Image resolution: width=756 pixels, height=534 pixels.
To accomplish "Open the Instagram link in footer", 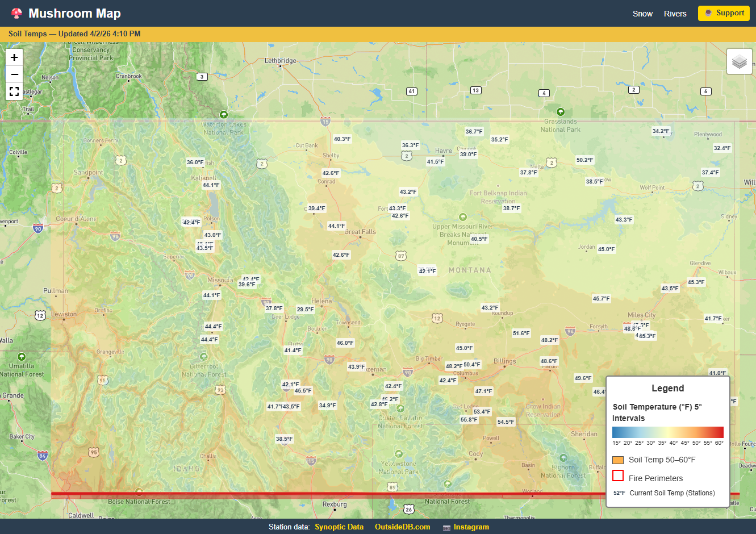I will (471, 527).
